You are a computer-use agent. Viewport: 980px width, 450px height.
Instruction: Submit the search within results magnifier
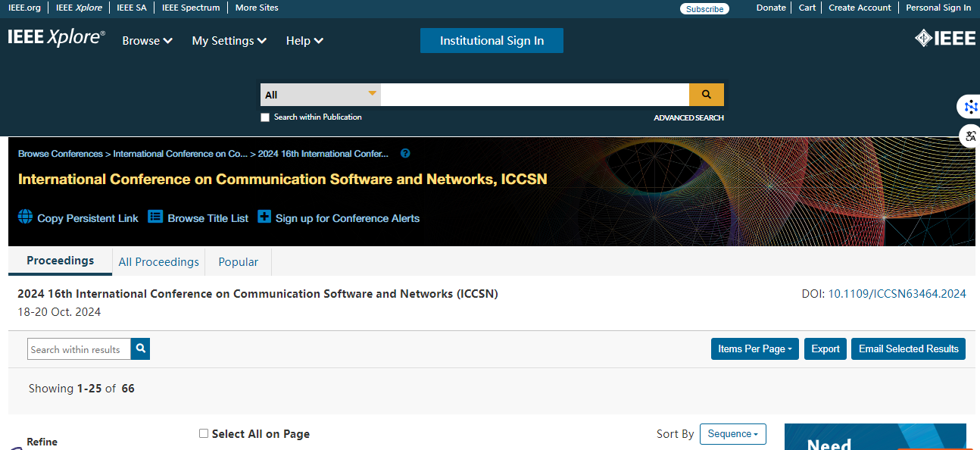point(141,348)
